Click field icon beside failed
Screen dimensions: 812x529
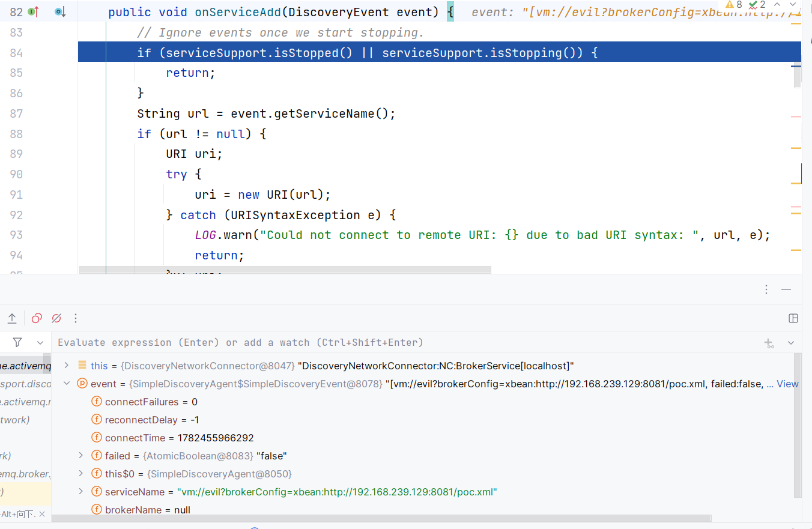click(96, 456)
